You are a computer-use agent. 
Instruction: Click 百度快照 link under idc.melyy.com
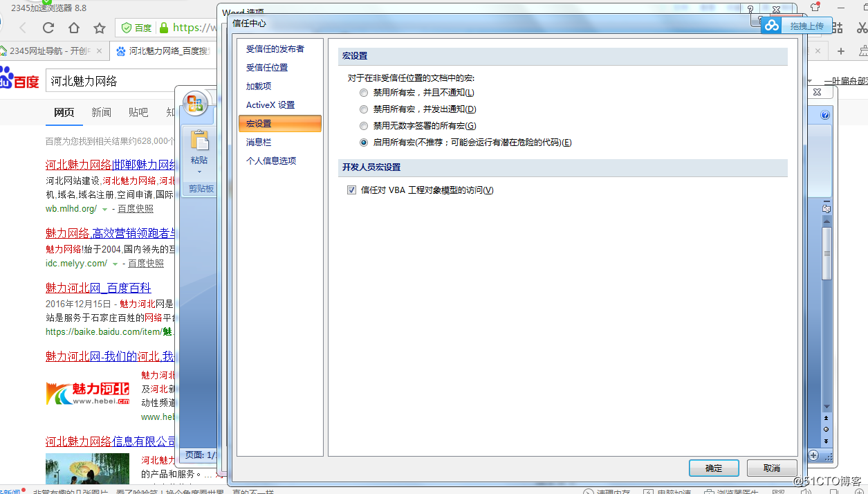[x=146, y=264]
